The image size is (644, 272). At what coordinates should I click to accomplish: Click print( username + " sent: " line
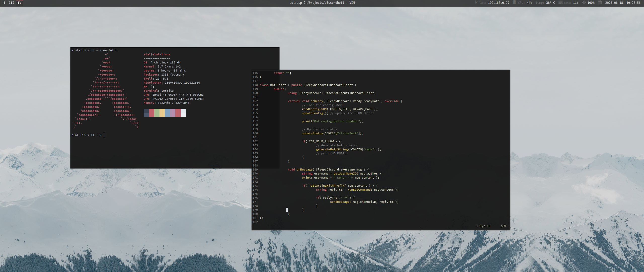[341, 178]
